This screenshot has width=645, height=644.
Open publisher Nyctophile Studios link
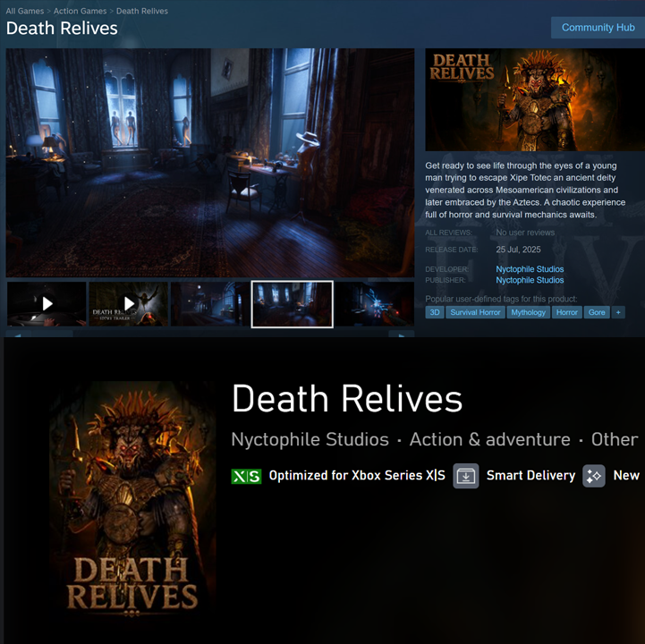(x=530, y=280)
